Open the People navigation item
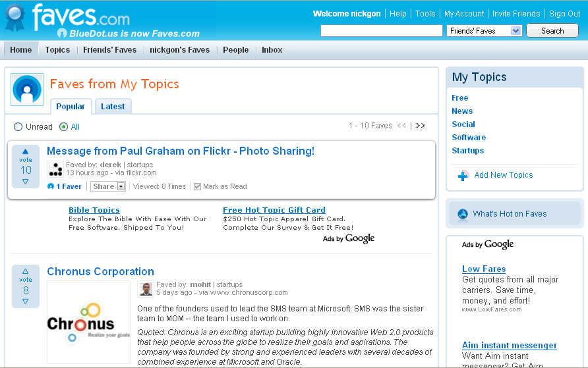The width and height of the screenshot is (588, 368). (235, 50)
